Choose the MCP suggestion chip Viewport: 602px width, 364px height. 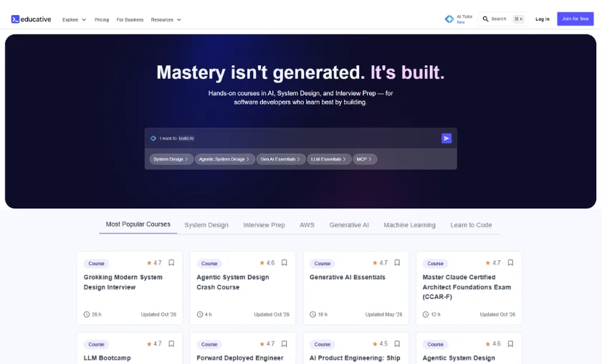click(365, 159)
